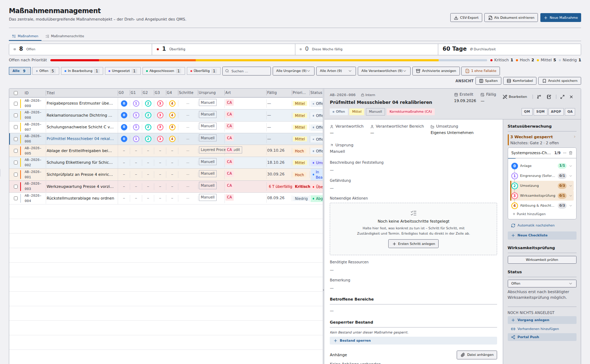Image resolution: width=590 pixels, height=364 pixels.
Task: Check the row checkbox for AB-2026-002
Action: point(16,163)
